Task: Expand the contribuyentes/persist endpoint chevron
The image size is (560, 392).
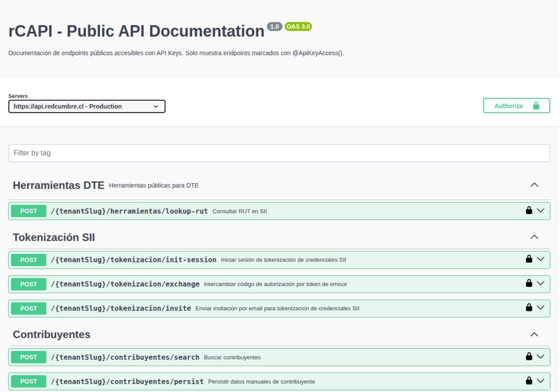Action: pyautogui.click(x=541, y=381)
